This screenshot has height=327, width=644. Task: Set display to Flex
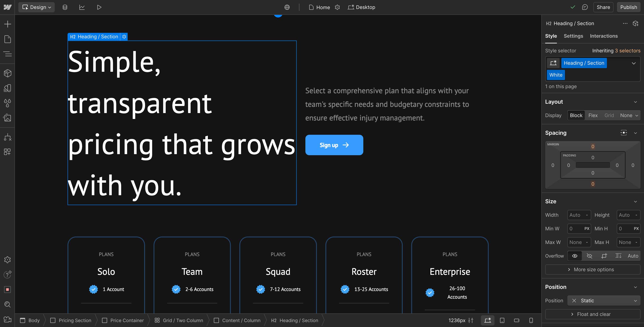593,115
